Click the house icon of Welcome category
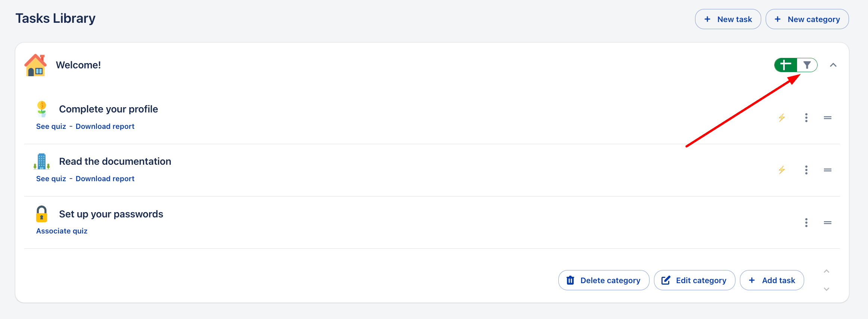This screenshot has height=319, width=868. coord(35,65)
